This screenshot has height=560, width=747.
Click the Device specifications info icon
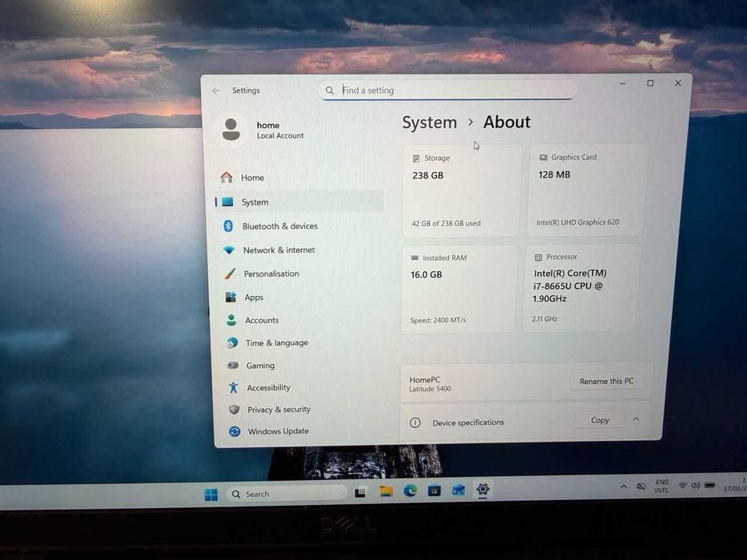point(415,423)
